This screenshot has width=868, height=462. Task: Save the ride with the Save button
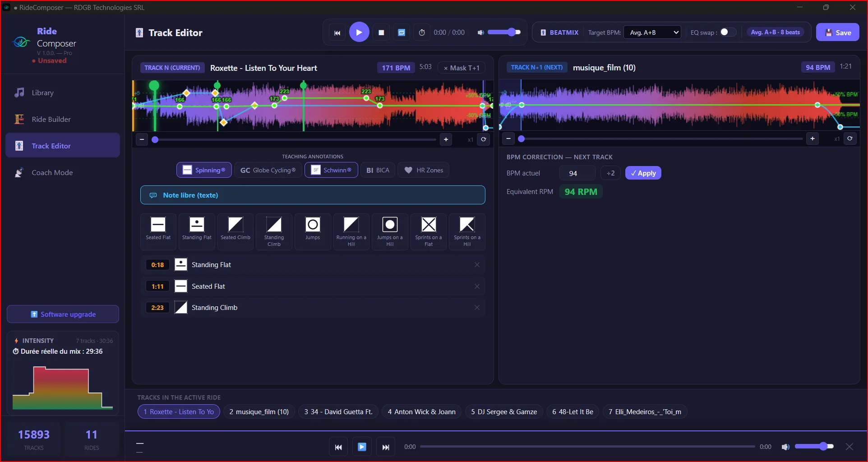[838, 32]
